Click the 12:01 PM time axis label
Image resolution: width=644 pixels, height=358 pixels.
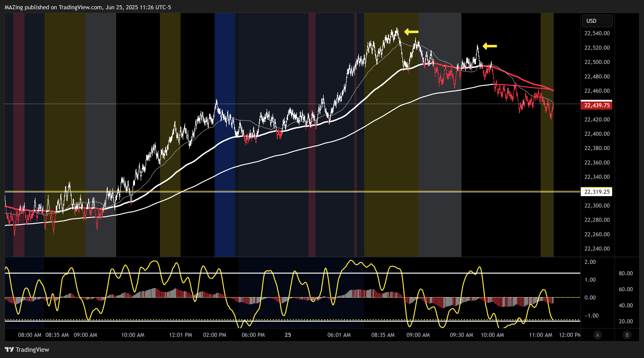[x=181, y=335]
